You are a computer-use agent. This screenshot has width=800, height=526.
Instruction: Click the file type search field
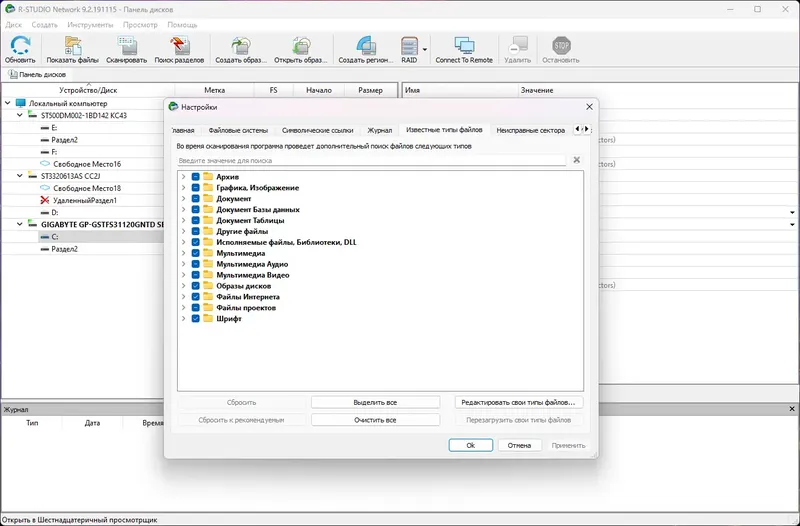pos(371,160)
